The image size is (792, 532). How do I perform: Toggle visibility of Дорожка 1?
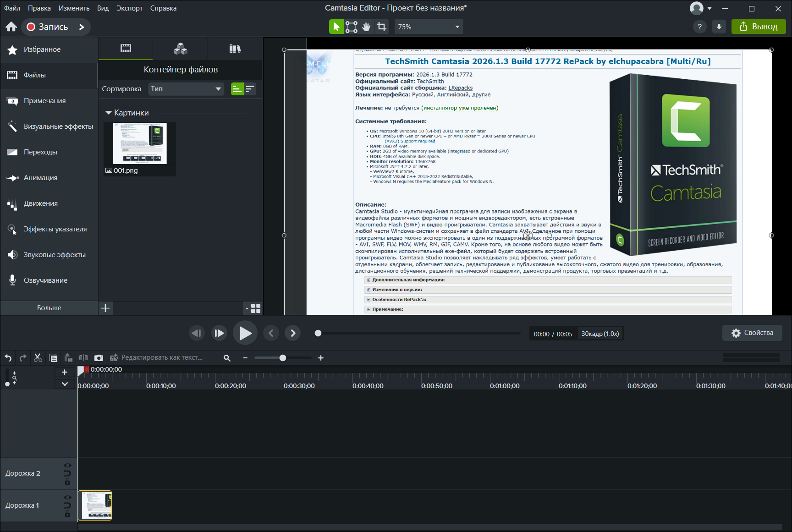(x=67, y=498)
